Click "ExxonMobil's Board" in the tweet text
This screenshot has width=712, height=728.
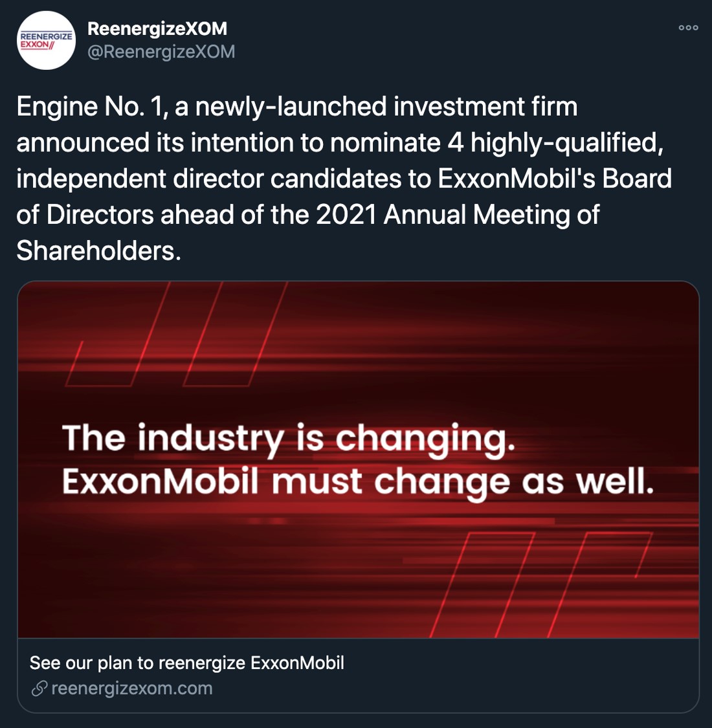tap(555, 179)
